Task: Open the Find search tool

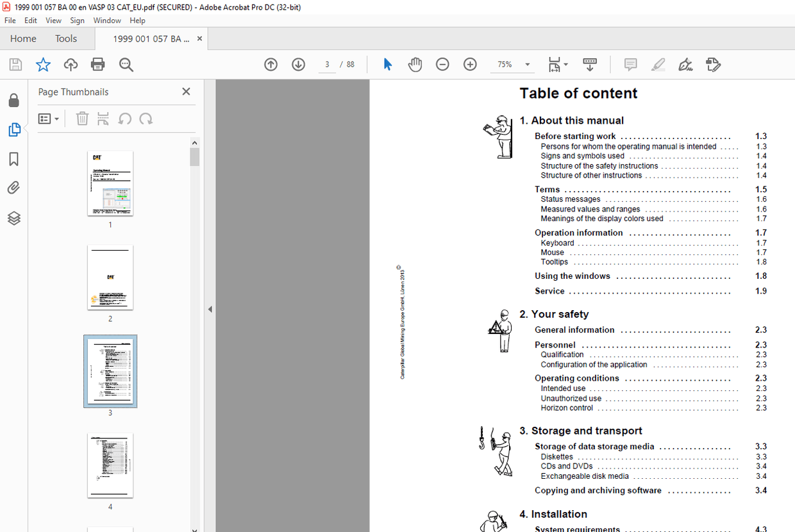Action: click(126, 64)
